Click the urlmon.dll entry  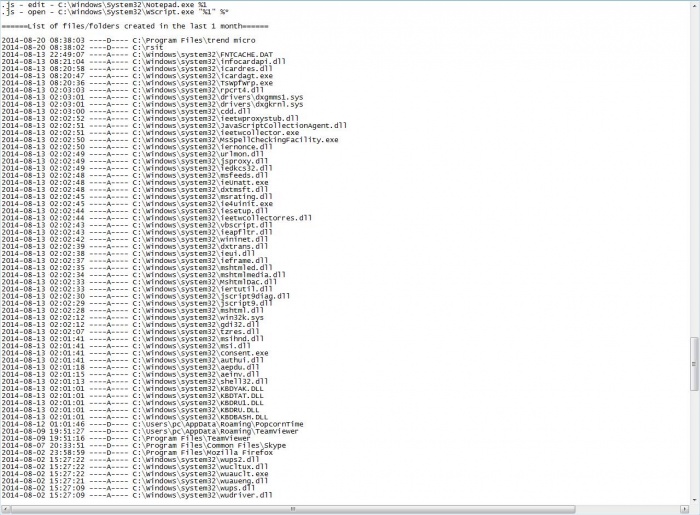[133, 154]
